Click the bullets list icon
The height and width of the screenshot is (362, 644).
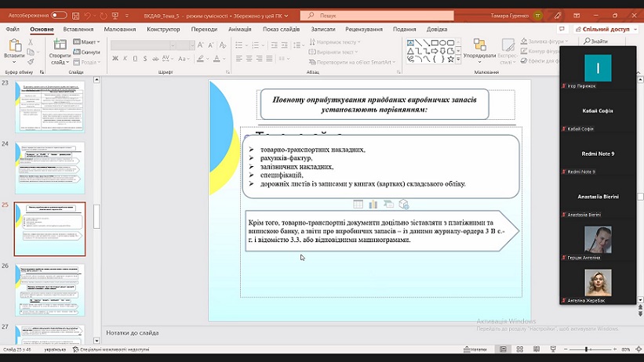239,45
